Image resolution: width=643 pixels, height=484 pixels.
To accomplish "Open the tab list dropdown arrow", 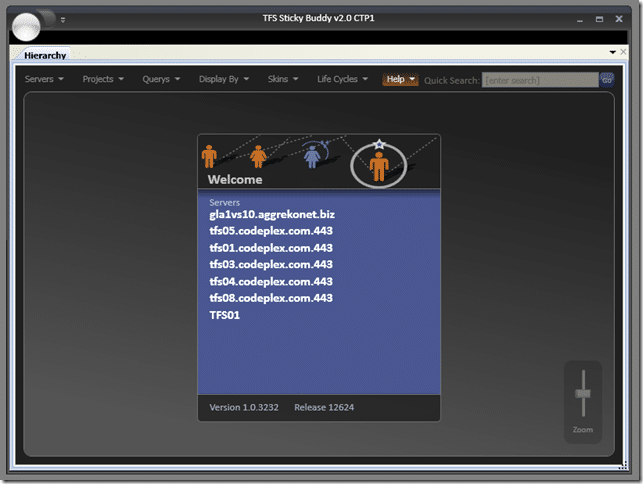I will (613, 52).
